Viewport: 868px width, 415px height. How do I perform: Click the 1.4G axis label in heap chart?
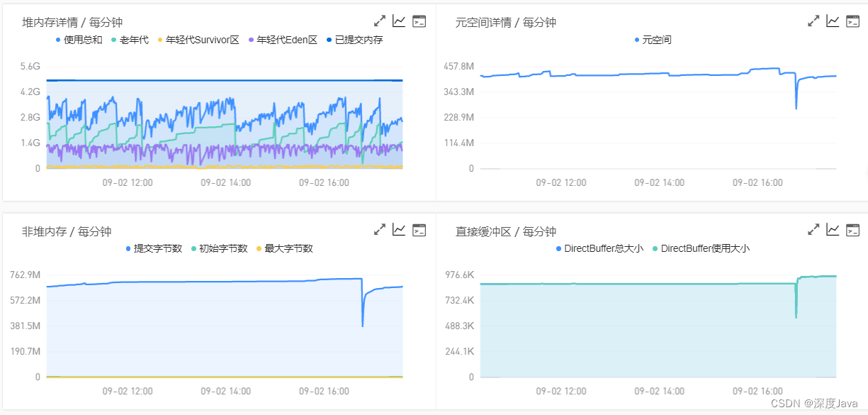[x=30, y=143]
